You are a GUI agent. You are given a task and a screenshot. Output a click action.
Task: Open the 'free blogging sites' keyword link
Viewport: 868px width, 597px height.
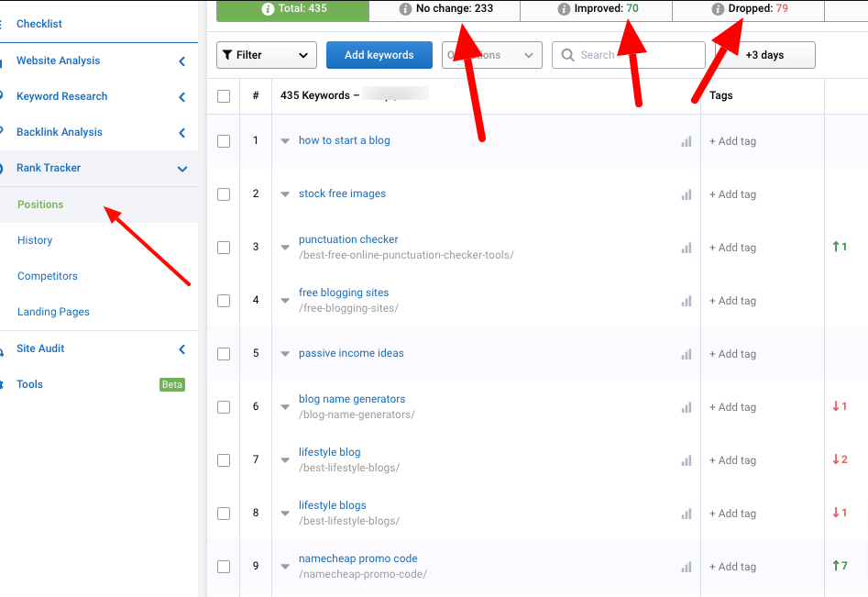pyautogui.click(x=344, y=293)
